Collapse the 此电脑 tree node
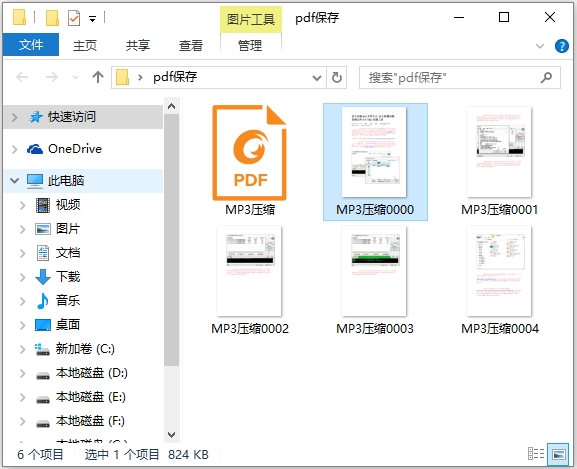The height and width of the screenshot is (469, 577). pos(15,181)
